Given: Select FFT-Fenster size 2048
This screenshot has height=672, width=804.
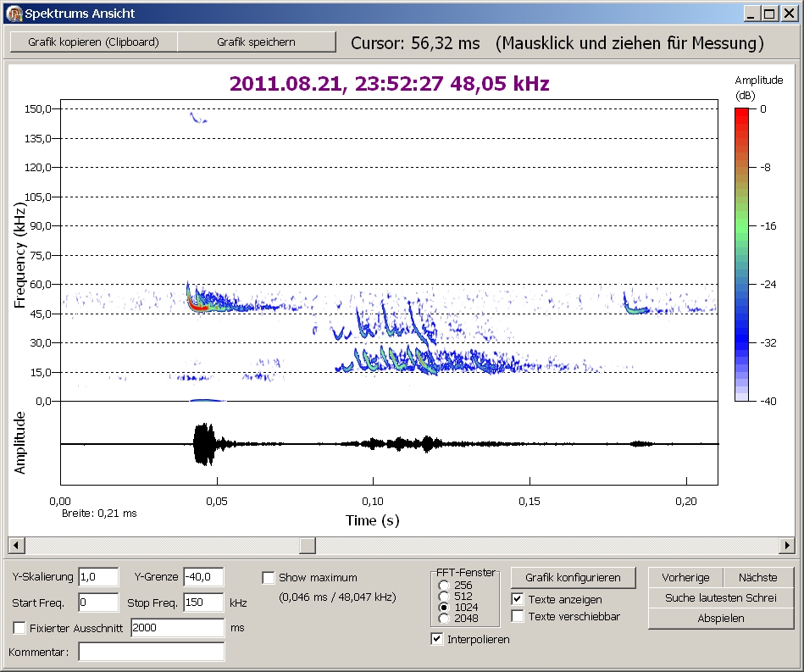Looking at the screenshot, I should [x=443, y=619].
